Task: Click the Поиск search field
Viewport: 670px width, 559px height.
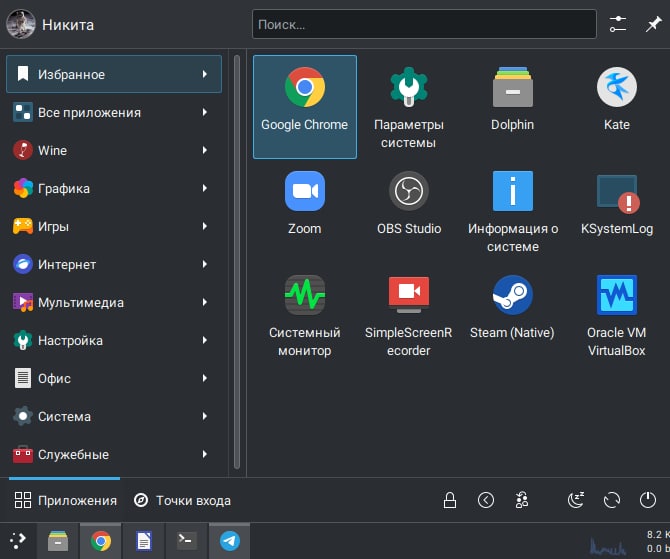Action: (424, 24)
